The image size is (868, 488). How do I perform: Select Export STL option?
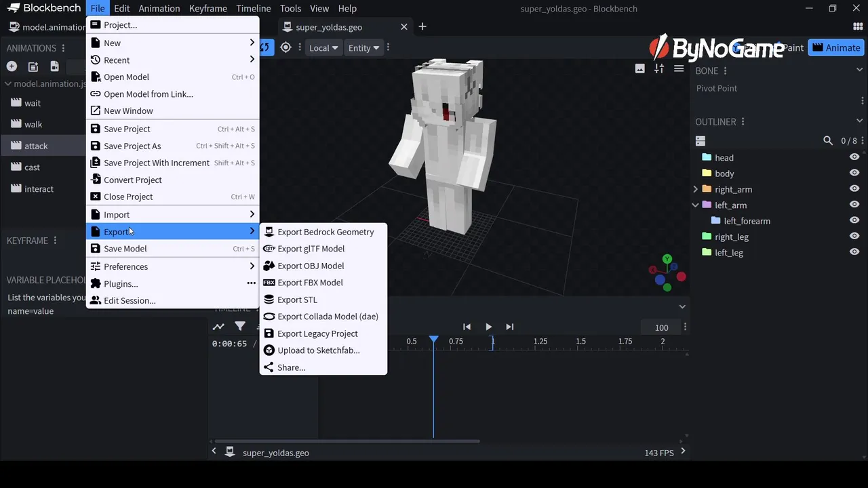click(x=323, y=300)
